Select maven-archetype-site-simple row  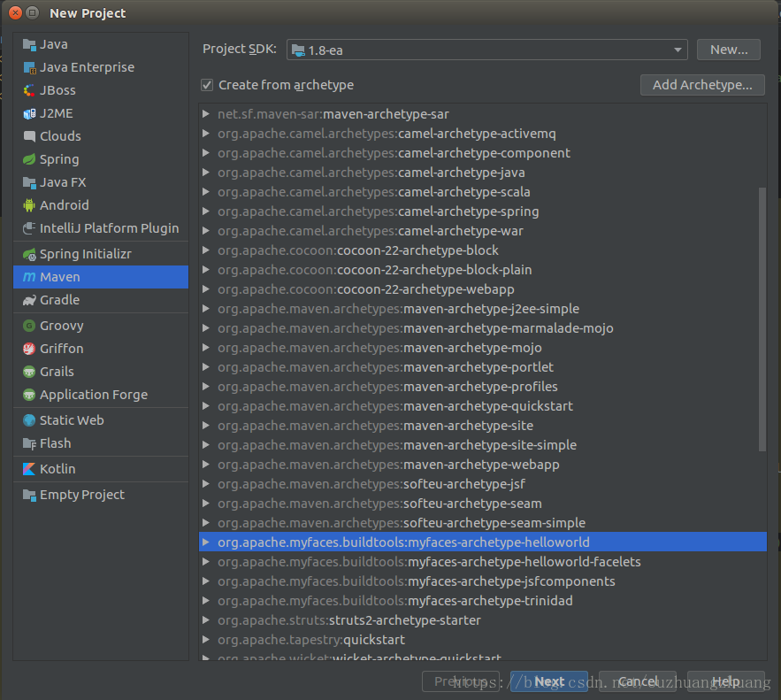click(x=483, y=445)
